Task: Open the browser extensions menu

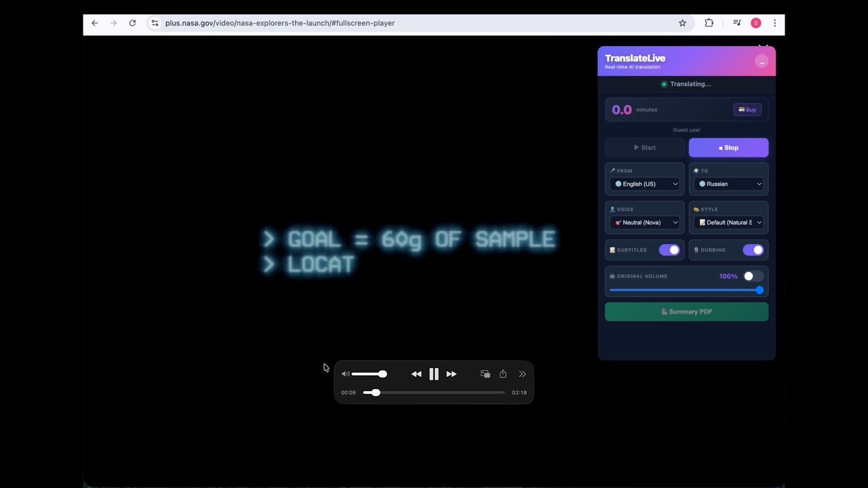Action: point(709,23)
